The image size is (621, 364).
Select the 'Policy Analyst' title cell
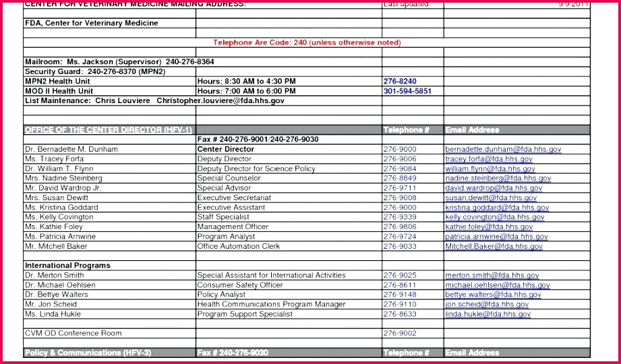coord(289,295)
